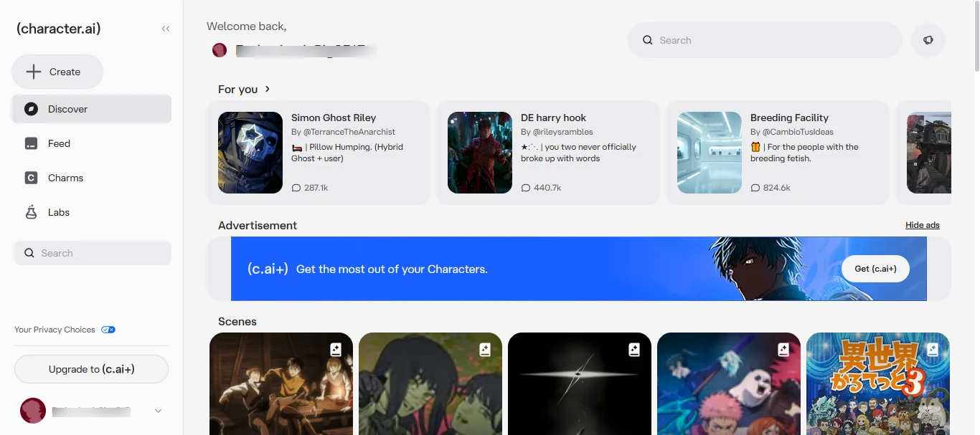Click the sidebar Search field
The width and height of the screenshot is (980, 435).
click(x=93, y=253)
